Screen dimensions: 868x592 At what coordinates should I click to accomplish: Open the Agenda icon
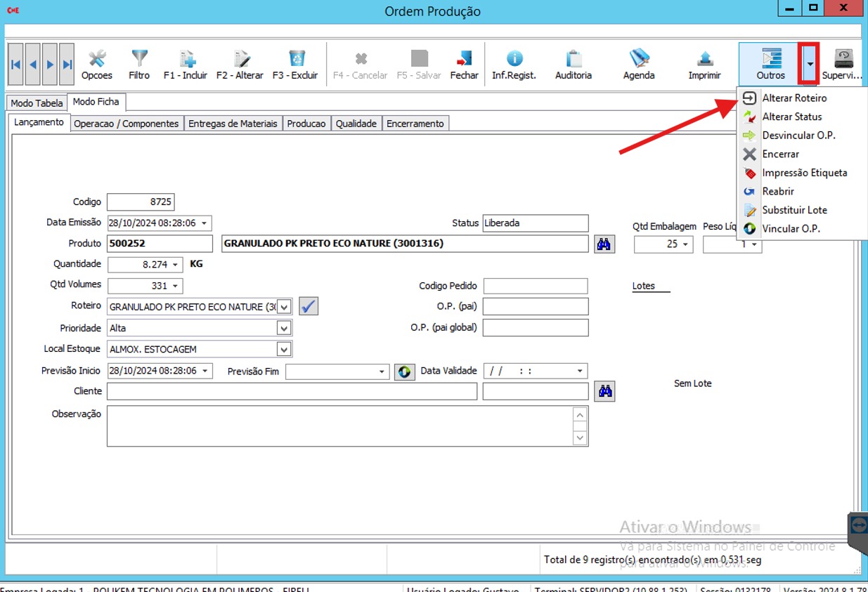pos(639,59)
